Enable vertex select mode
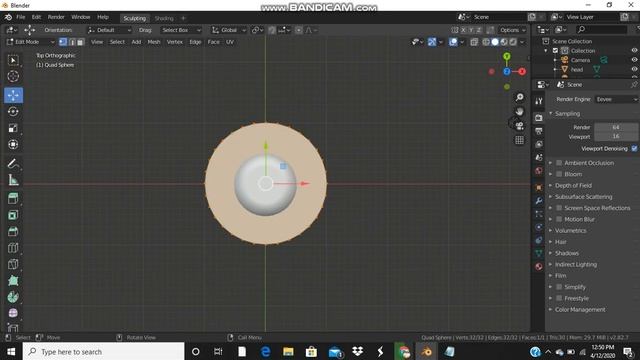640x360 pixels. (x=63, y=42)
